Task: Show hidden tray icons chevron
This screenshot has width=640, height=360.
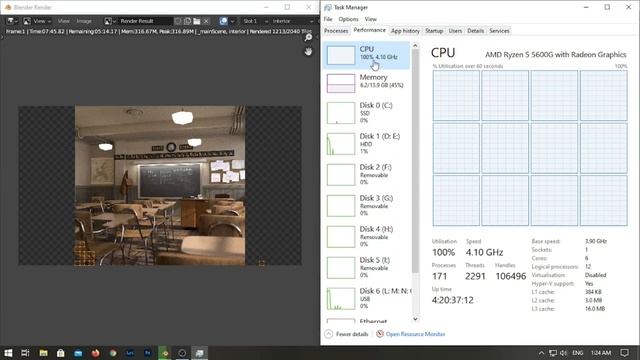Action: coord(541,353)
